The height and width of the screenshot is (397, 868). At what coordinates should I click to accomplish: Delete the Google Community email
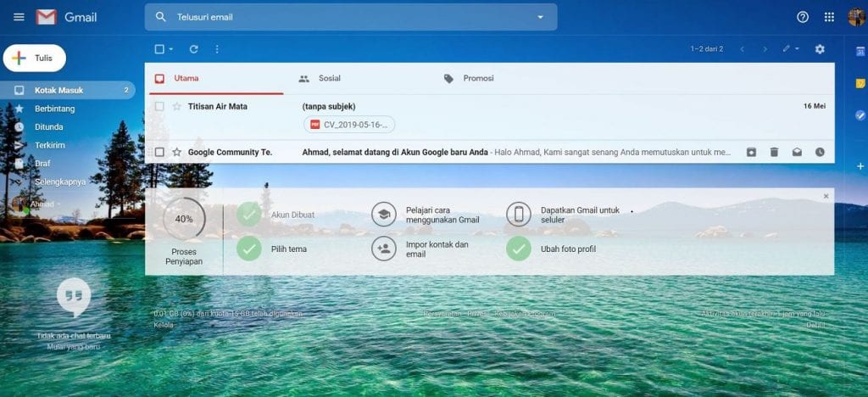coord(774,152)
